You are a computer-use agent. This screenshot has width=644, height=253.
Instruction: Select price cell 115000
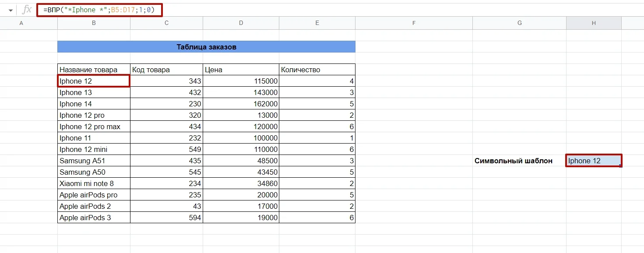(x=241, y=81)
